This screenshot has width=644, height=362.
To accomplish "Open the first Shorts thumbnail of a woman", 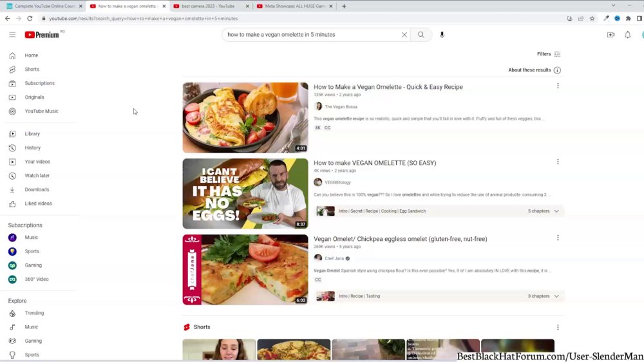I will coord(220,350).
